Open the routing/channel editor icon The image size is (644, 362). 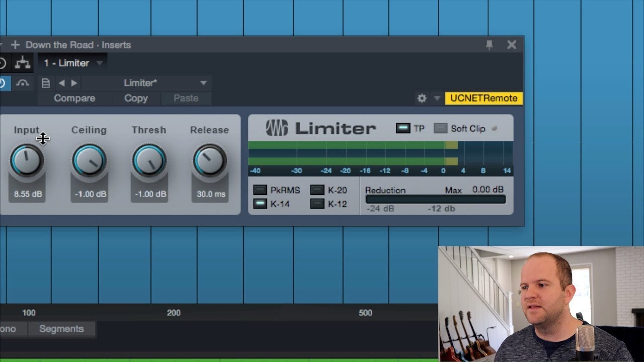pos(22,63)
